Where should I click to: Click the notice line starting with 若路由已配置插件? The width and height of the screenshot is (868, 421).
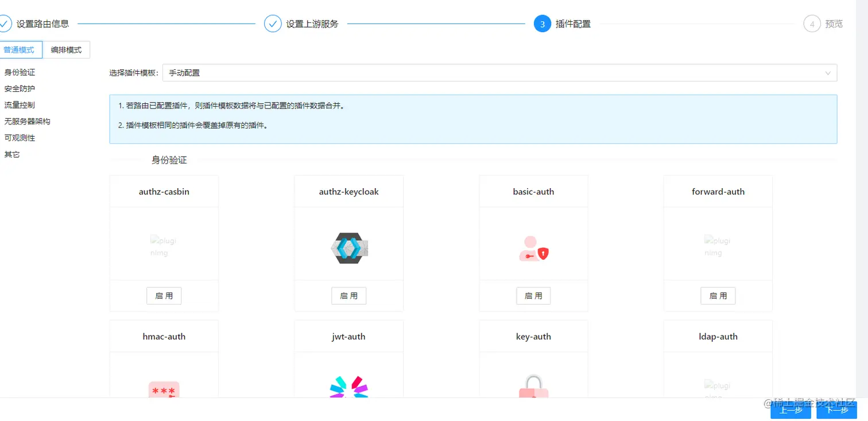click(231, 106)
